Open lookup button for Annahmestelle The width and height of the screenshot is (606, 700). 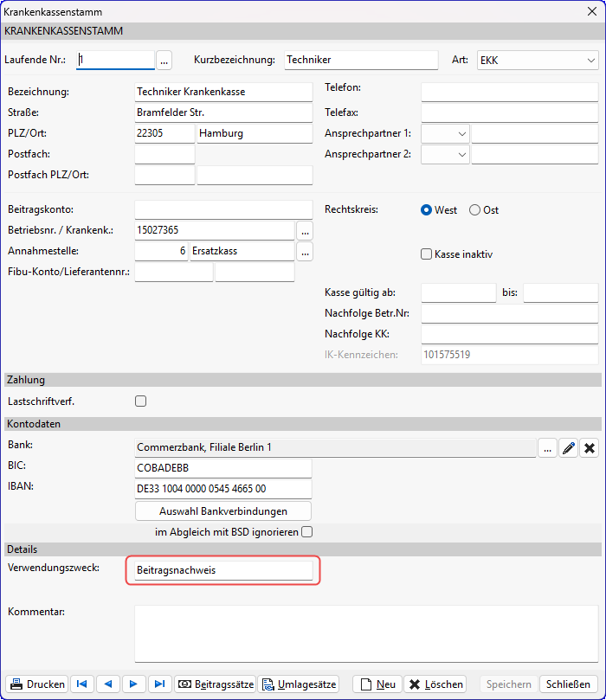pyautogui.click(x=305, y=251)
